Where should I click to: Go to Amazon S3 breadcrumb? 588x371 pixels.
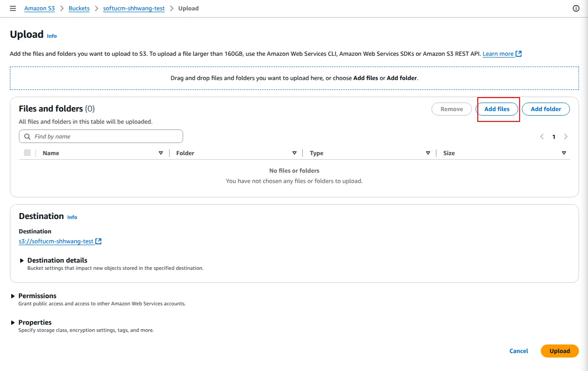tap(40, 9)
